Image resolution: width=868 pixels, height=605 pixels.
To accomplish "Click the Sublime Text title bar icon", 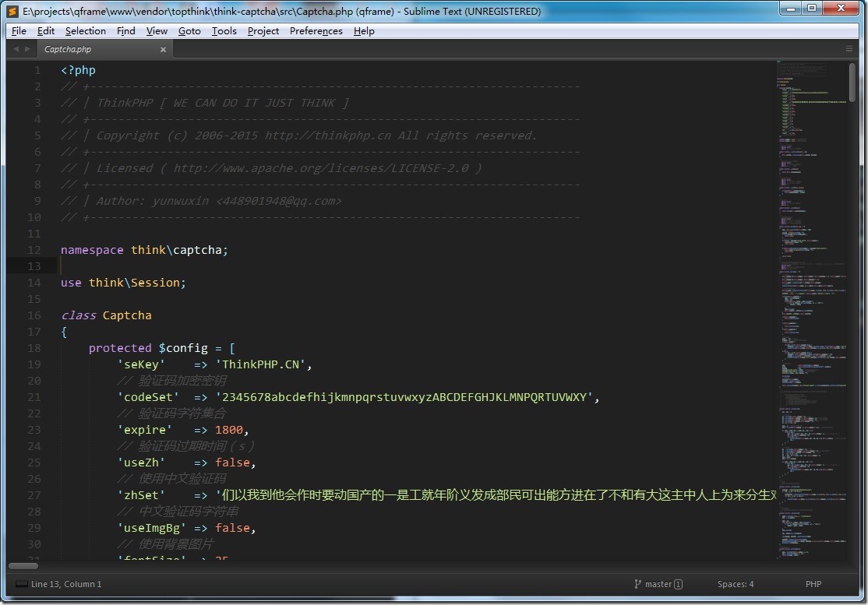I will click(x=12, y=11).
